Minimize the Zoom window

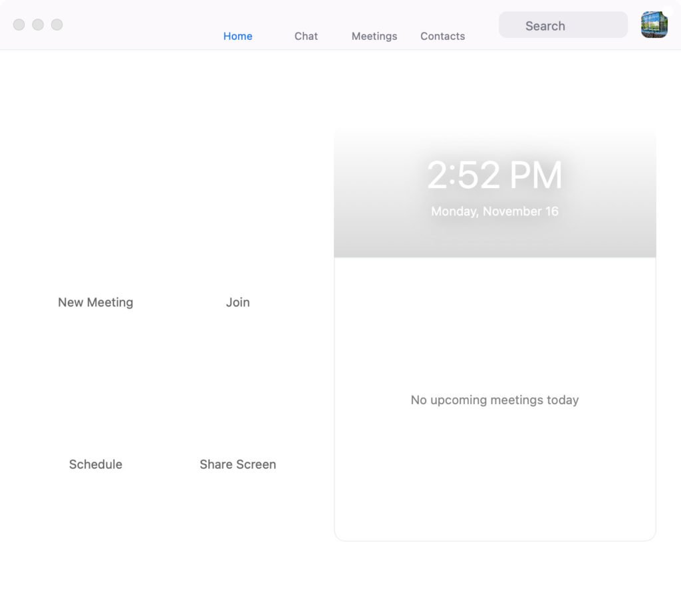point(38,25)
